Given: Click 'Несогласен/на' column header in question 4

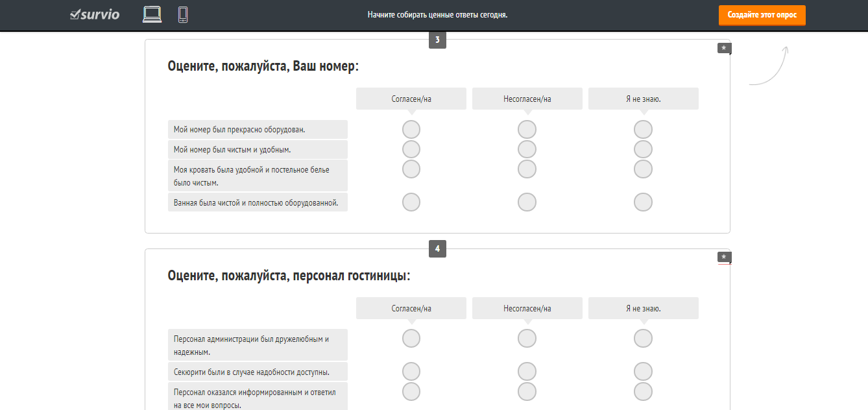Looking at the screenshot, I should click(527, 308).
